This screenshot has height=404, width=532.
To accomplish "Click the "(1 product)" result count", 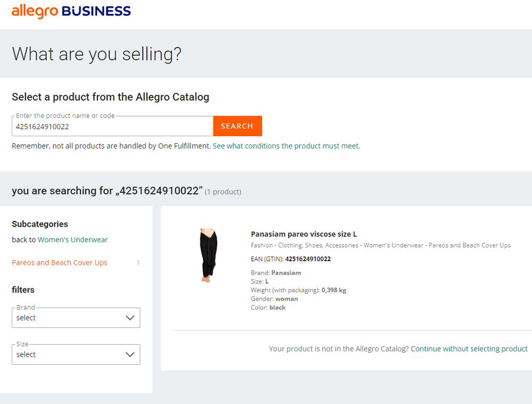I will point(223,192).
